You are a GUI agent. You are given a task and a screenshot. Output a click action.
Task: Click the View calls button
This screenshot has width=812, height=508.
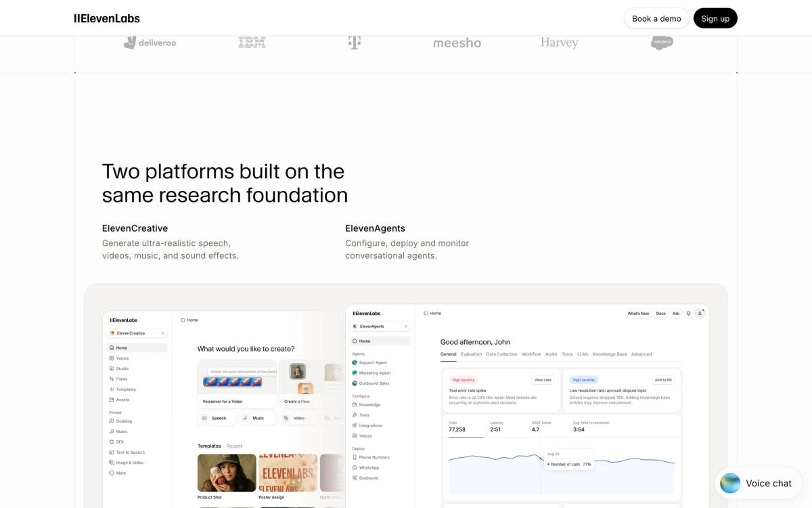tap(543, 380)
